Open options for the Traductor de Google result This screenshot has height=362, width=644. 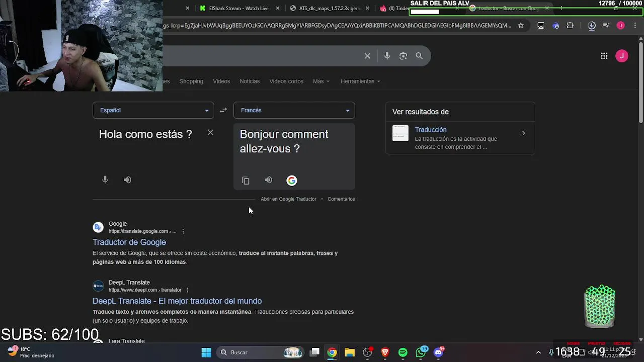183,231
